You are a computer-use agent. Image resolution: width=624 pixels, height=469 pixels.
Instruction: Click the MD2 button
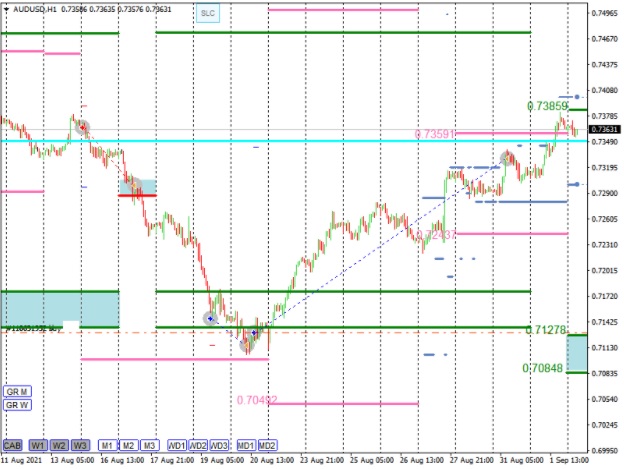pyautogui.click(x=267, y=445)
